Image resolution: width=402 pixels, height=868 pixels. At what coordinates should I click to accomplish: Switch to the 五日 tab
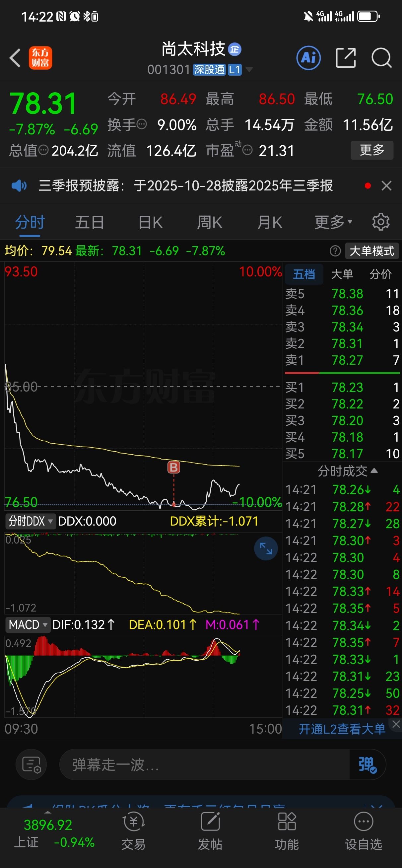(x=89, y=222)
